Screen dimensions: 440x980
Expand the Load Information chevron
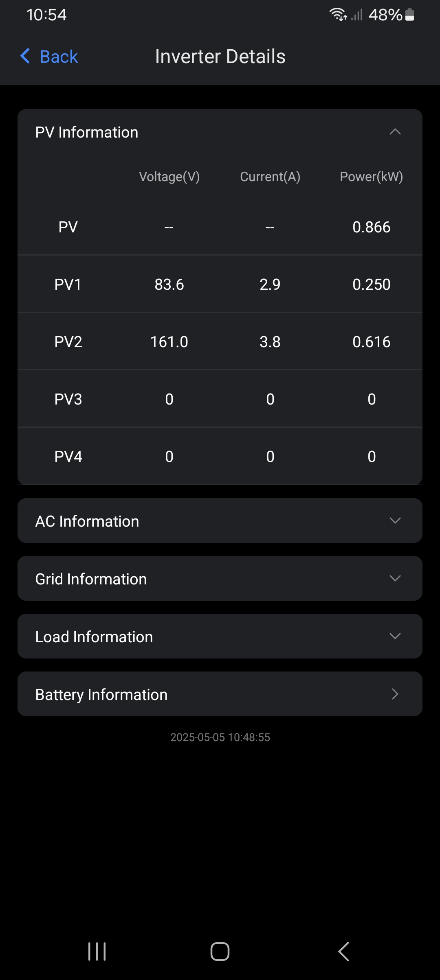(x=395, y=636)
